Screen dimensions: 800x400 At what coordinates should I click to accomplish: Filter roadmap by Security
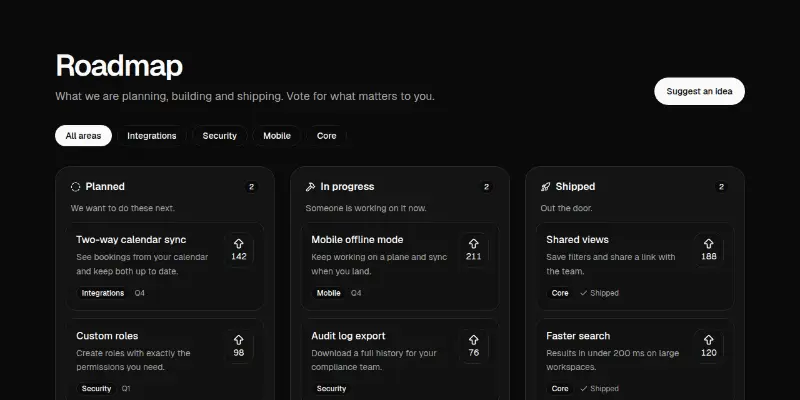219,136
